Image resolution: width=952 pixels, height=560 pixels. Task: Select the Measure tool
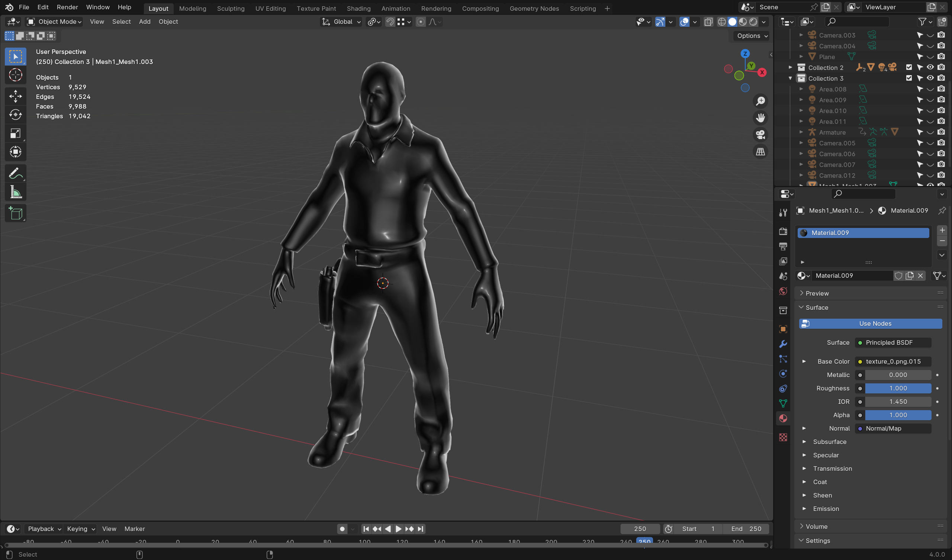click(16, 192)
